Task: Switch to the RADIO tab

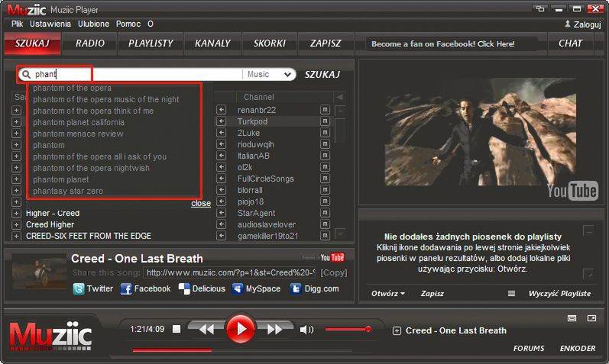Action: pyautogui.click(x=90, y=43)
